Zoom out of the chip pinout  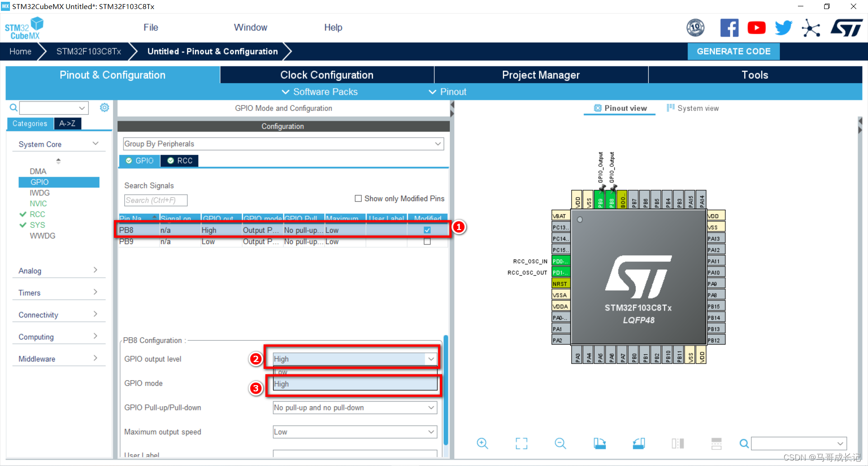560,443
